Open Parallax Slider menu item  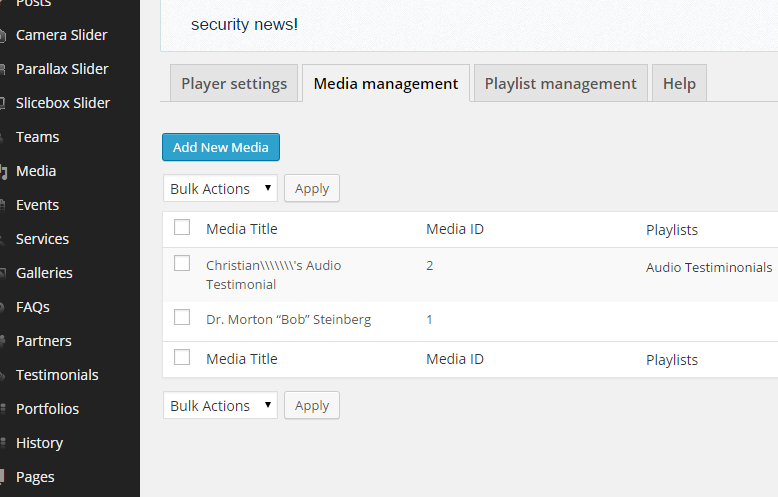pyautogui.click(x=62, y=69)
